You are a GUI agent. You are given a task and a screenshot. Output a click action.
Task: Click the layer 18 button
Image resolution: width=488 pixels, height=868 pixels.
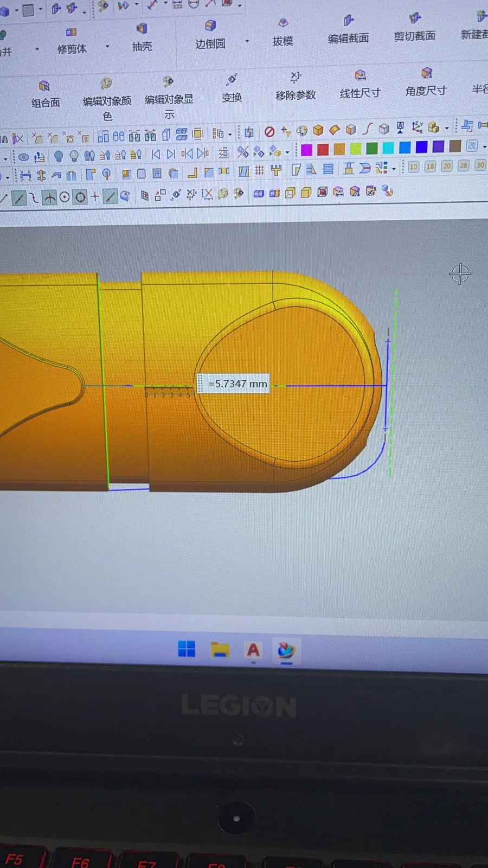(x=430, y=166)
